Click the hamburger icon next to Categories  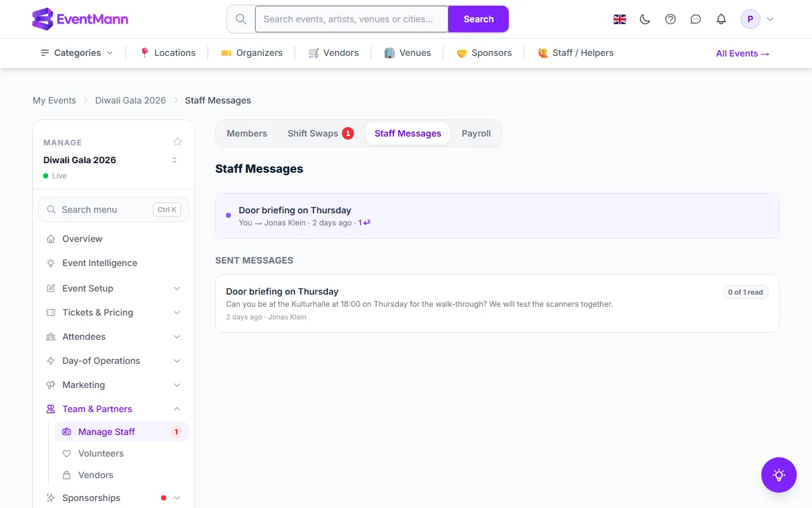click(45, 53)
